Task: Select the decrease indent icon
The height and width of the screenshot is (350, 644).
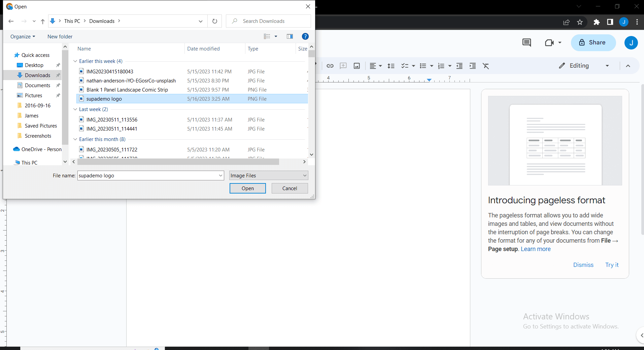Action: tap(460, 66)
